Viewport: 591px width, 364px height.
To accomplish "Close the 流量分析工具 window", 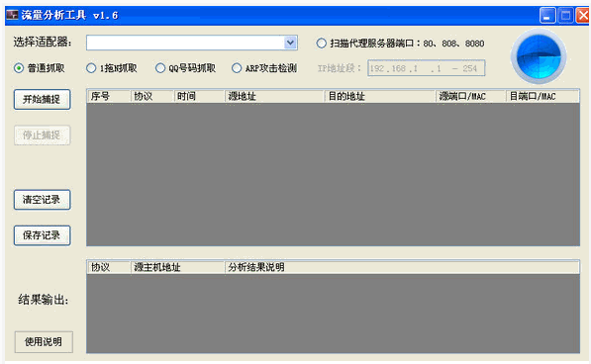I will pyautogui.click(x=583, y=16).
